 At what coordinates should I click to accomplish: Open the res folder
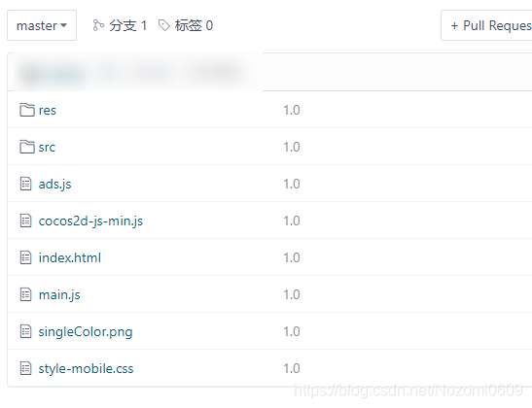47,110
